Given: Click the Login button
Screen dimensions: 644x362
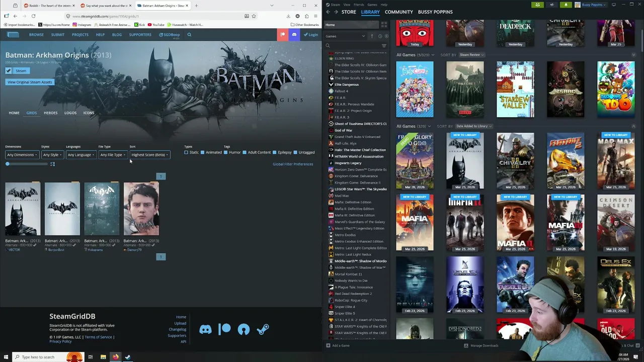Looking at the screenshot, I should click(311, 35).
